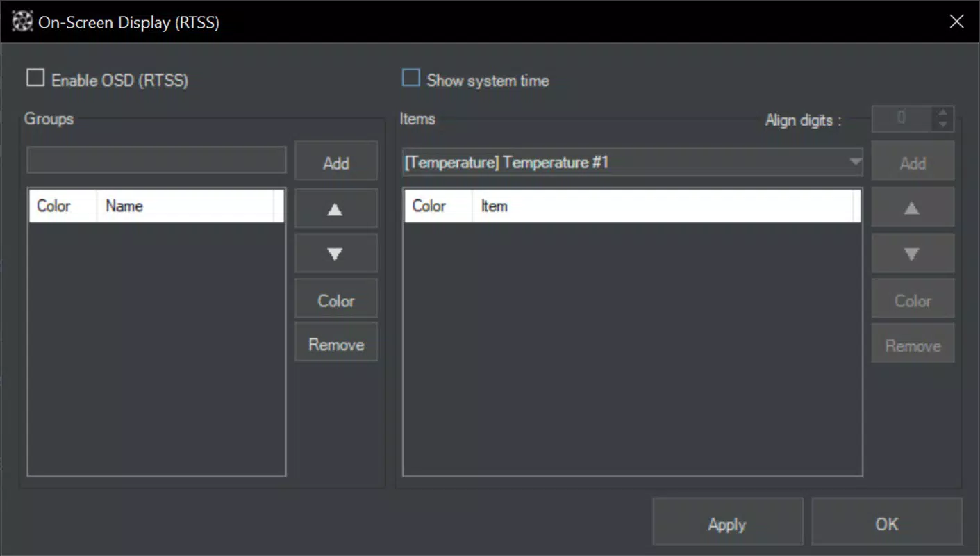Viewport: 980px width, 556px height.
Task: Open the Temperature #1 item dropdown
Action: click(633, 162)
